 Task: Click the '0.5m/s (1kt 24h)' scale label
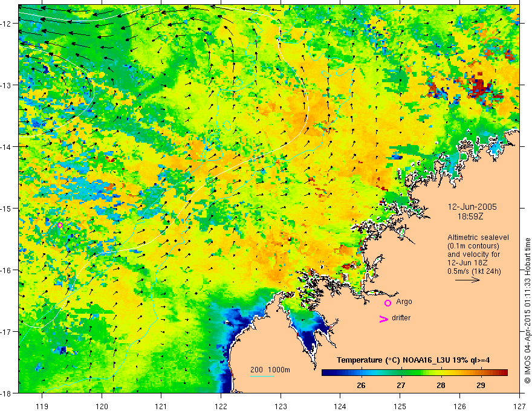point(474,271)
